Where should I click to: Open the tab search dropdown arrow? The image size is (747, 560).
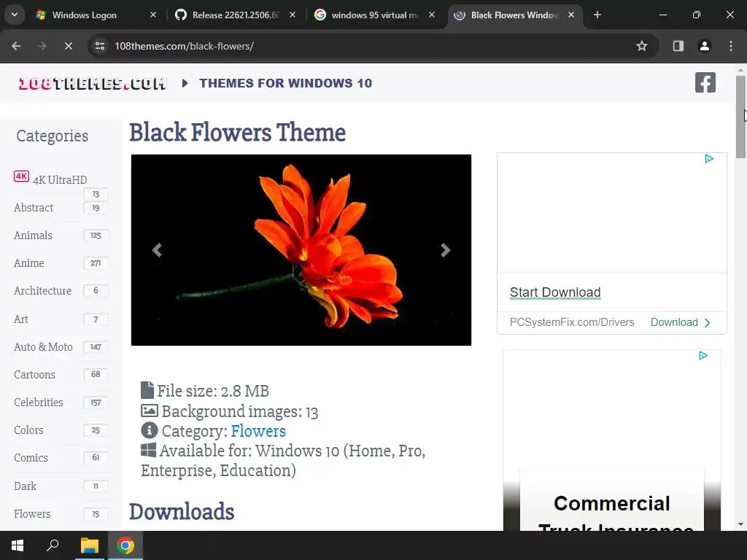point(15,15)
